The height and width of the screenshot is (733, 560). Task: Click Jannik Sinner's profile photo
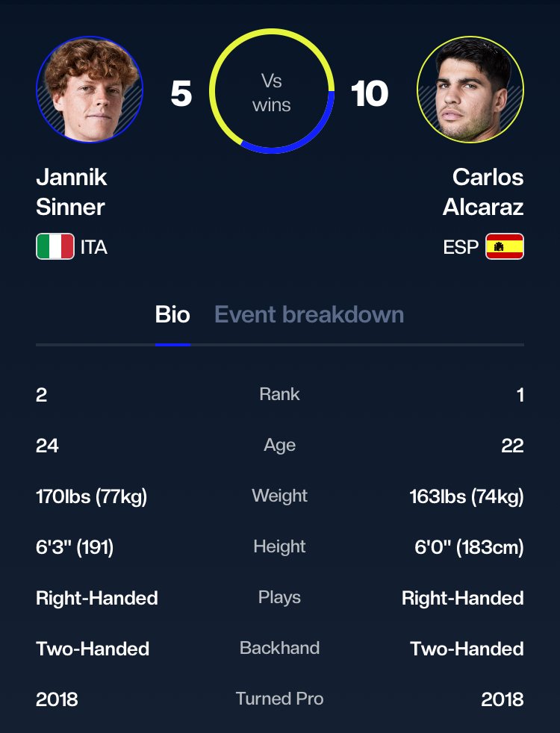pos(90,90)
